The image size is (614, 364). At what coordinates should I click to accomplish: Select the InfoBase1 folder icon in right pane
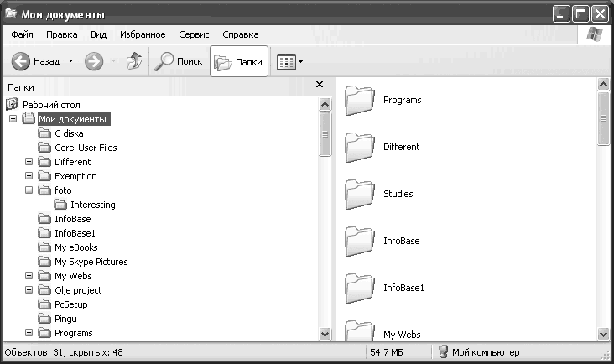click(360, 288)
